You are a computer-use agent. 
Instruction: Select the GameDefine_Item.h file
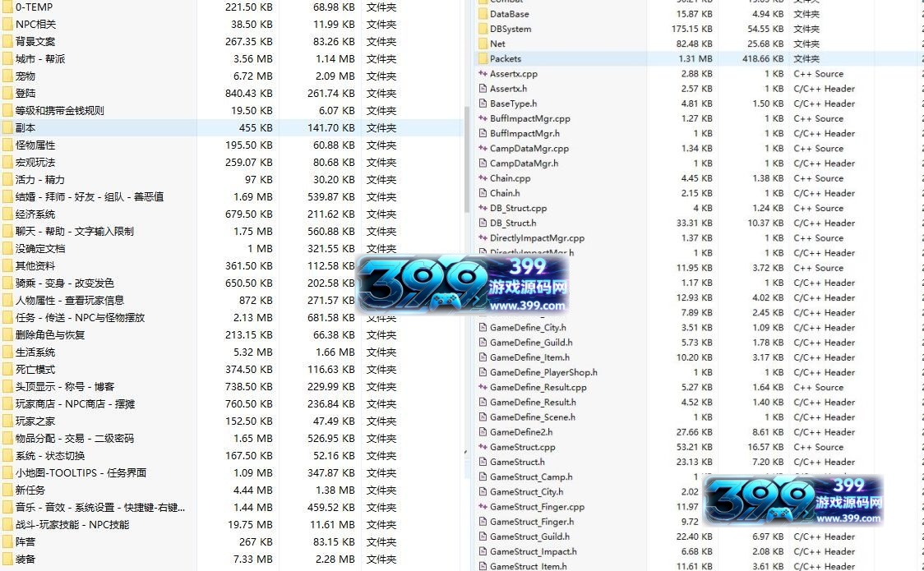(x=529, y=357)
